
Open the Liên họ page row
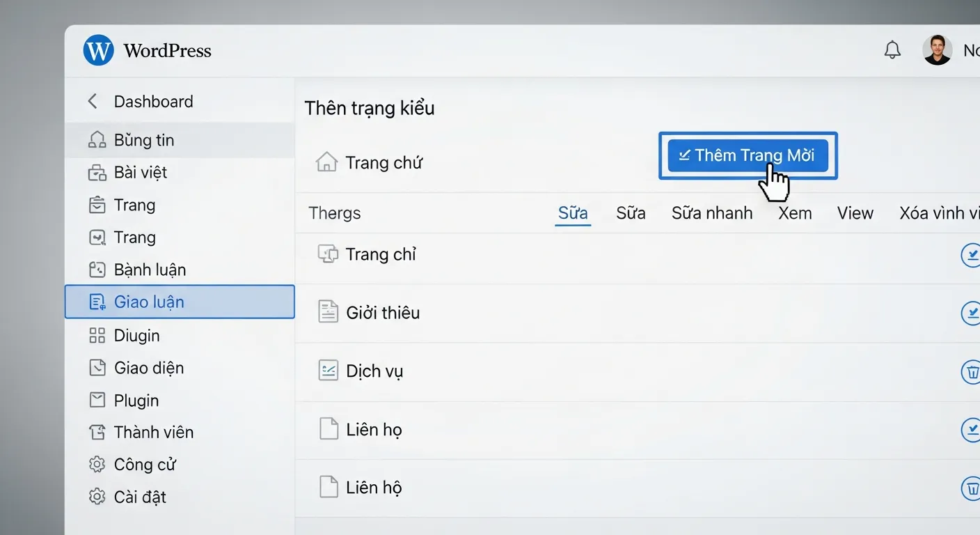click(637, 430)
